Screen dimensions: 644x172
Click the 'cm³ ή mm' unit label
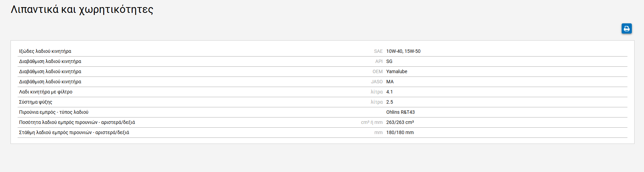(372, 122)
